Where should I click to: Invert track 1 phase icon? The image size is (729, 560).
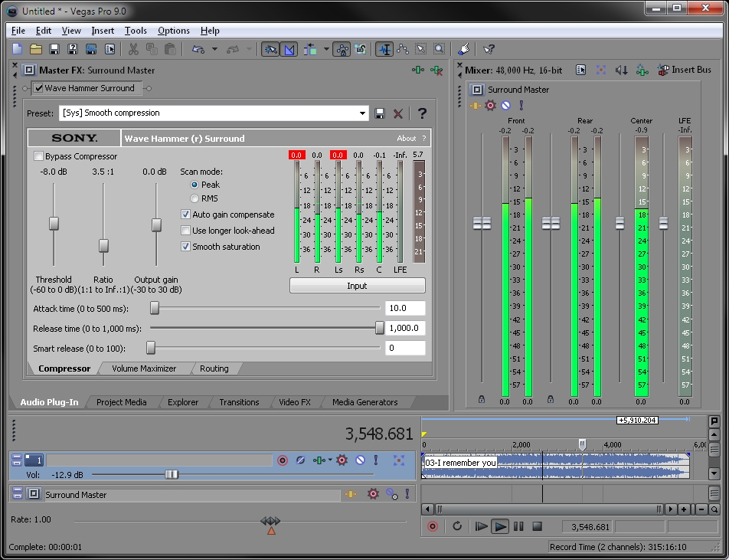tap(300, 460)
